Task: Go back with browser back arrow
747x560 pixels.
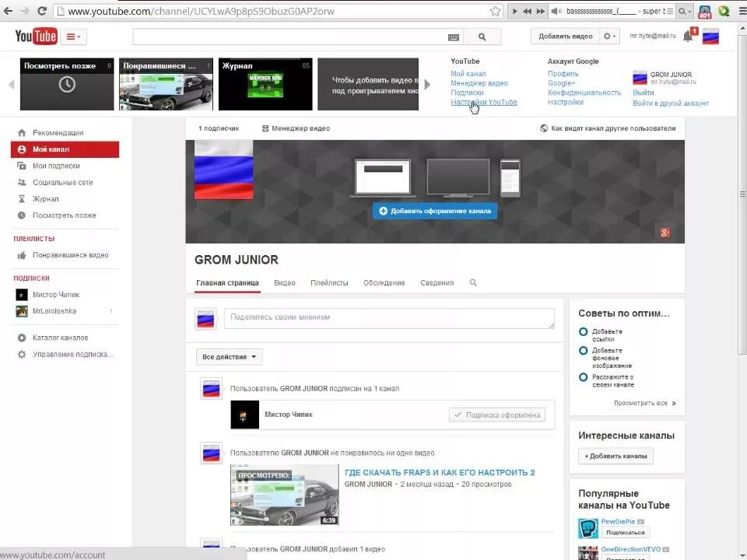Action: click(x=8, y=11)
